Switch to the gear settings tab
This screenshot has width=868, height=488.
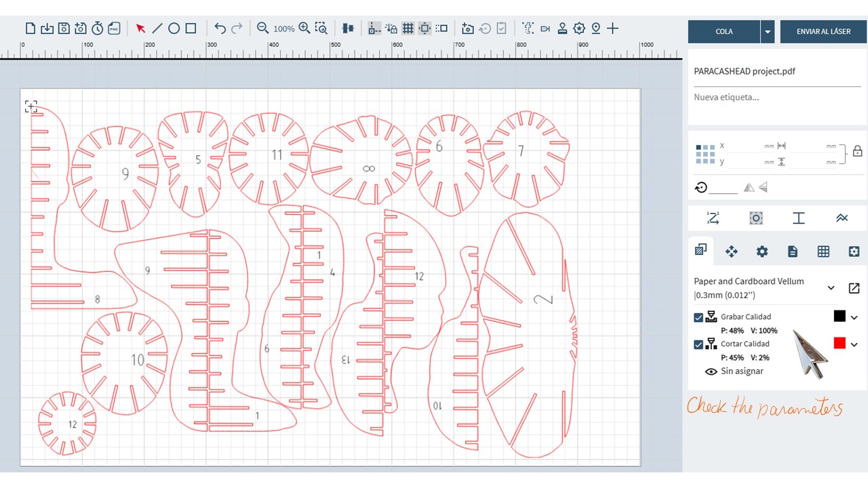762,251
